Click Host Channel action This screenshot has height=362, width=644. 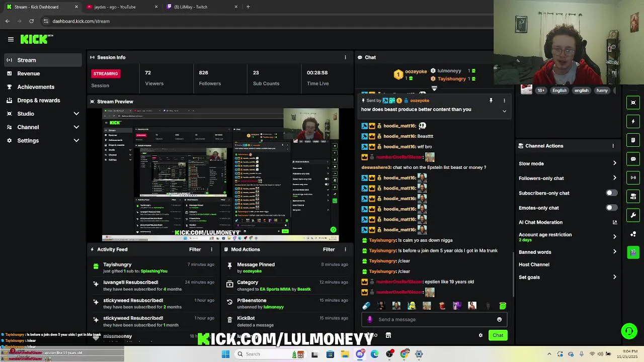tap(534, 264)
